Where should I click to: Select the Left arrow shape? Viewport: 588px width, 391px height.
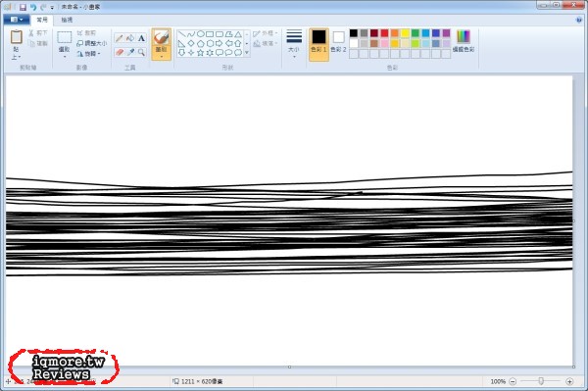[x=228, y=43]
